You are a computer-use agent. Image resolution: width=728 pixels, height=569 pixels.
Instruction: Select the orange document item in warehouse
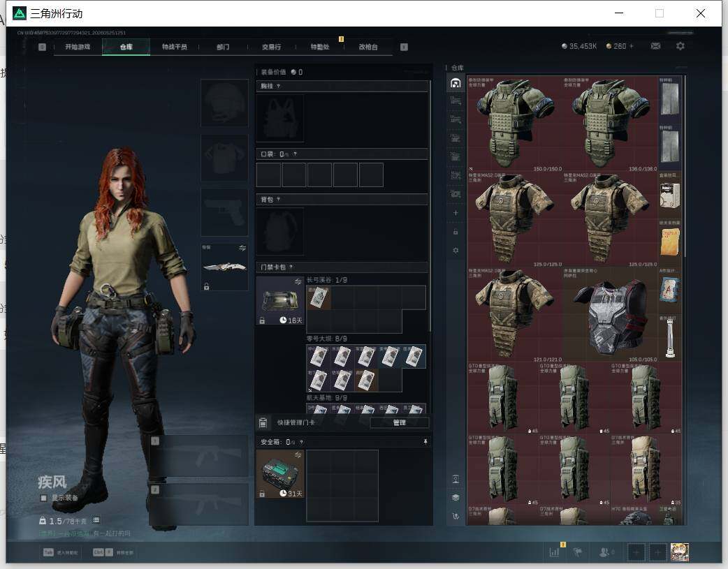pyautogui.click(x=670, y=242)
